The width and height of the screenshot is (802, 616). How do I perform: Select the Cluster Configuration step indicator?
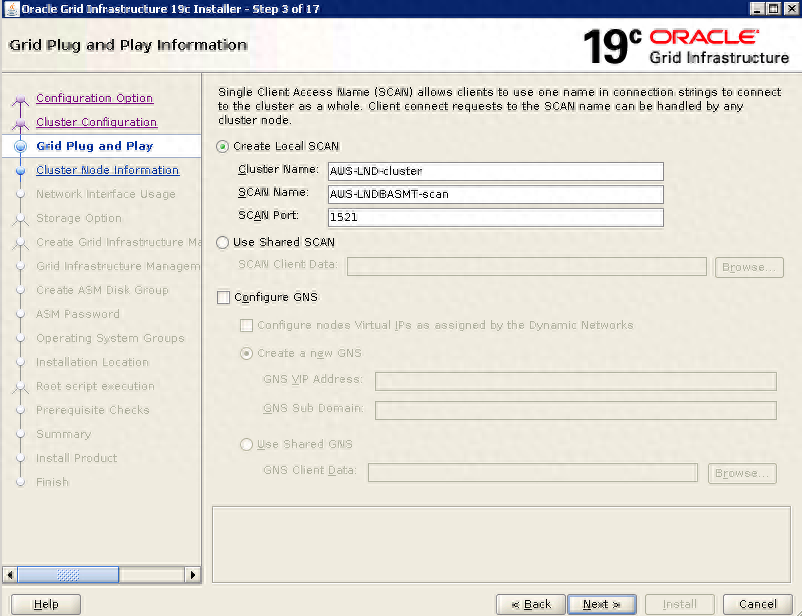pyautogui.click(x=22, y=122)
